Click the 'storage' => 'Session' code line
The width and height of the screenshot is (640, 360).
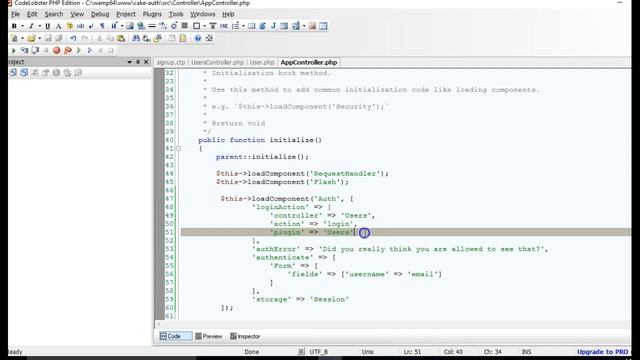(300, 300)
